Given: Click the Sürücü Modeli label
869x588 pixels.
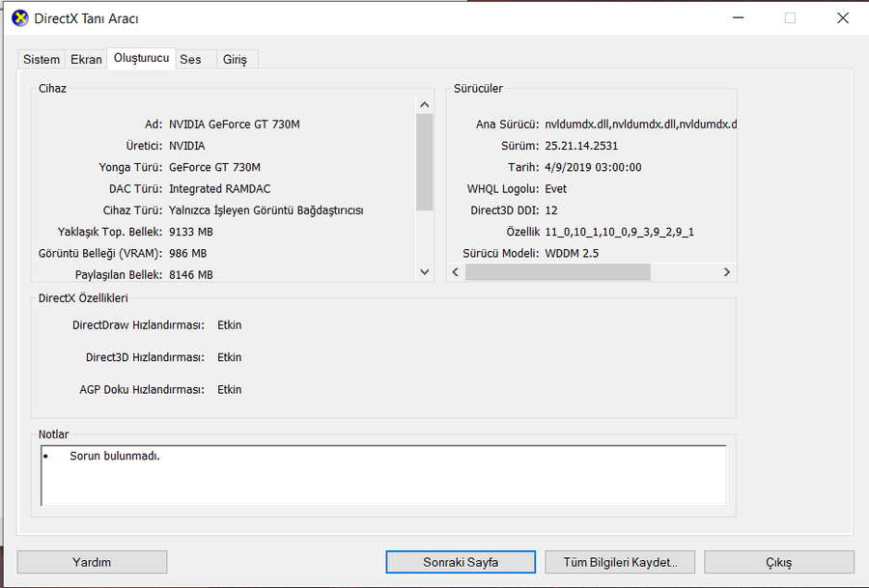Looking at the screenshot, I should point(500,253).
